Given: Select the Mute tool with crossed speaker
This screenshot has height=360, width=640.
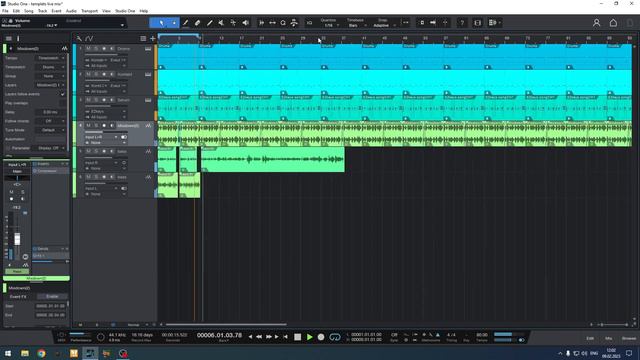Looking at the screenshot, I should (221, 23).
